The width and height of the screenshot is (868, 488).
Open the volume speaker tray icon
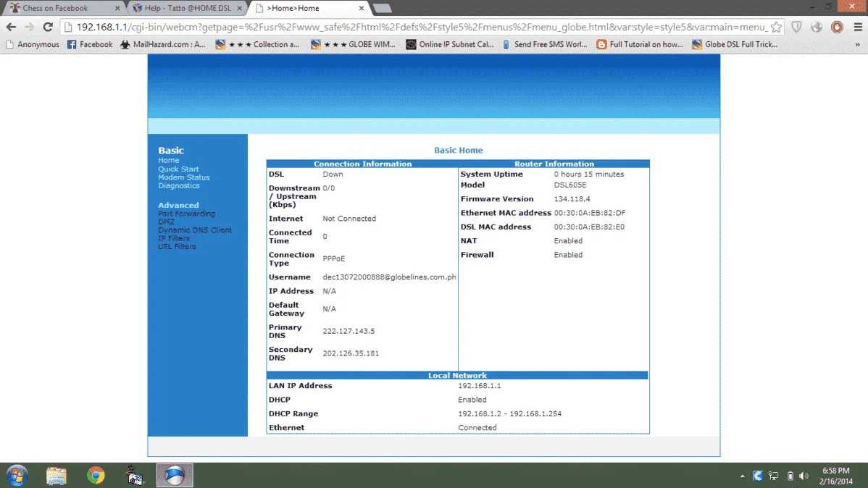804,476
